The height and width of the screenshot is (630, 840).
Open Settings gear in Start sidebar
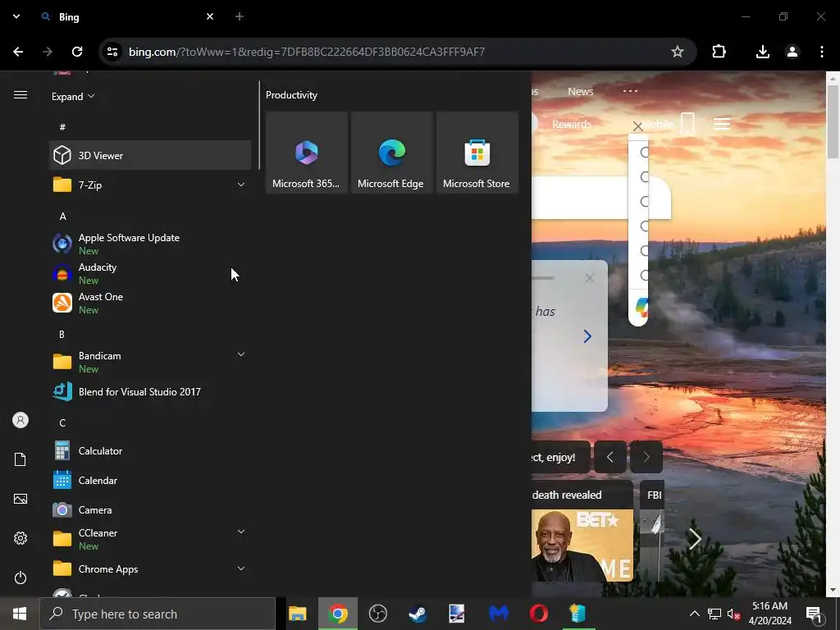pos(21,538)
